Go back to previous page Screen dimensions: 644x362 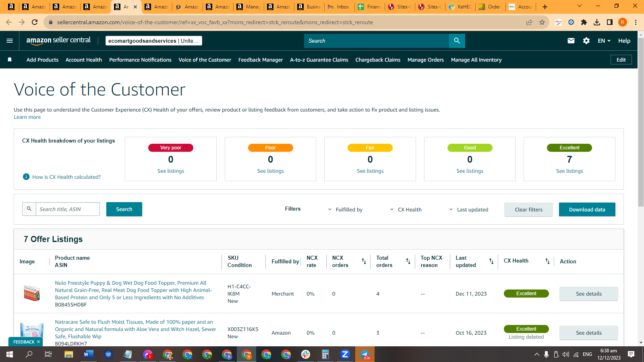tap(9, 22)
